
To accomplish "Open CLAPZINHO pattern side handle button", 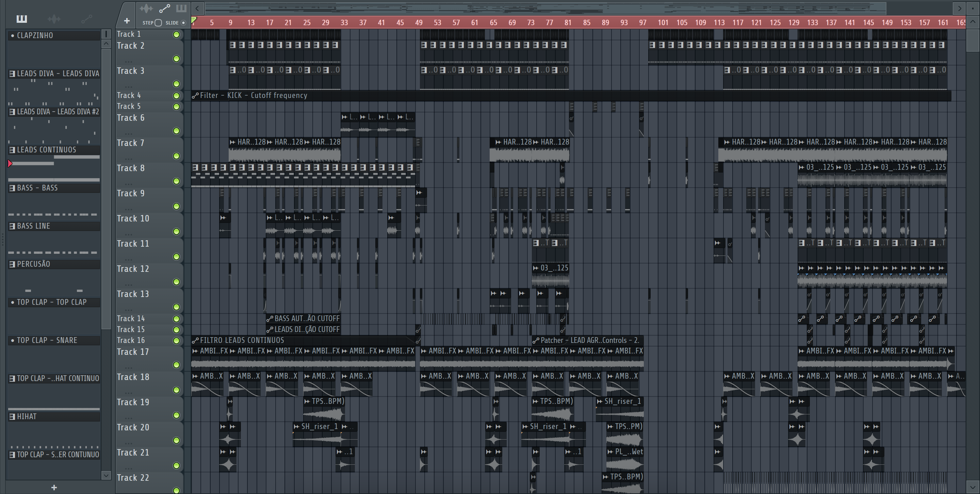I will [106, 35].
